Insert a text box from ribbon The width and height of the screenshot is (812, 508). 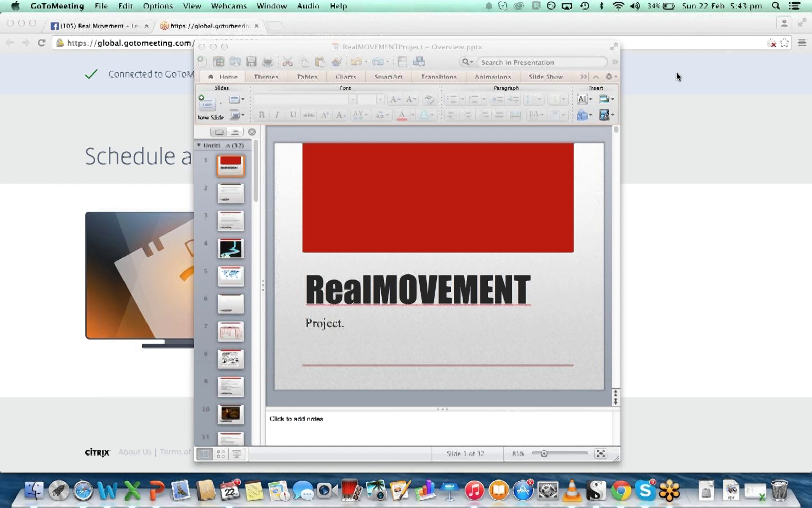[582, 99]
